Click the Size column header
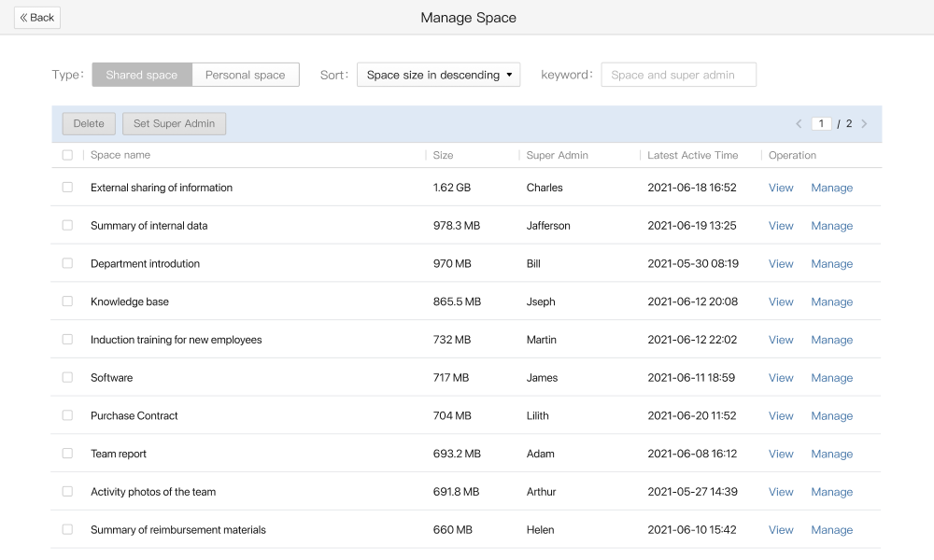The image size is (934, 560). pos(443,155)
